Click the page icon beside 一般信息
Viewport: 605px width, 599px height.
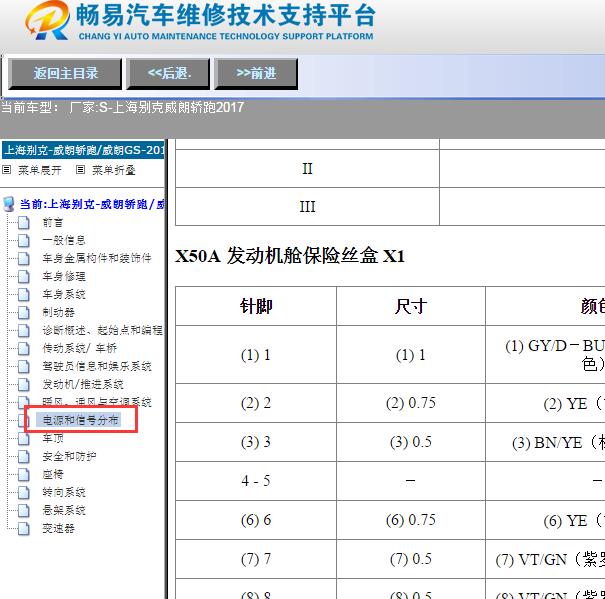pyautogui.click(x=24, y=240)
